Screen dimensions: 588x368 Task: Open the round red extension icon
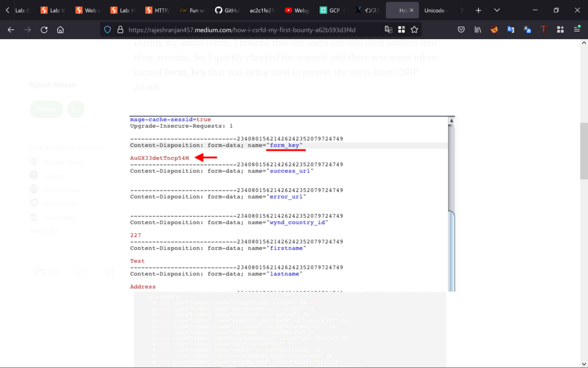[494, 30]
